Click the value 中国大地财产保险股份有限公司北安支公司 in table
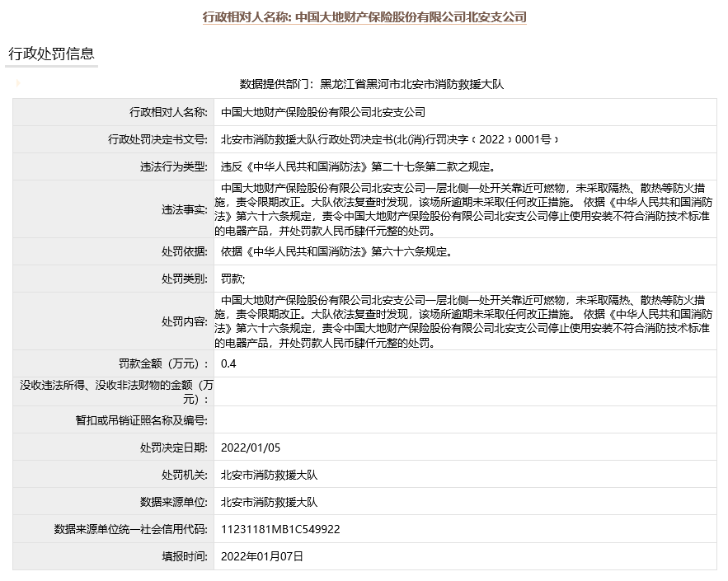The height and width of the screenshot is (581, 728). 323,112
